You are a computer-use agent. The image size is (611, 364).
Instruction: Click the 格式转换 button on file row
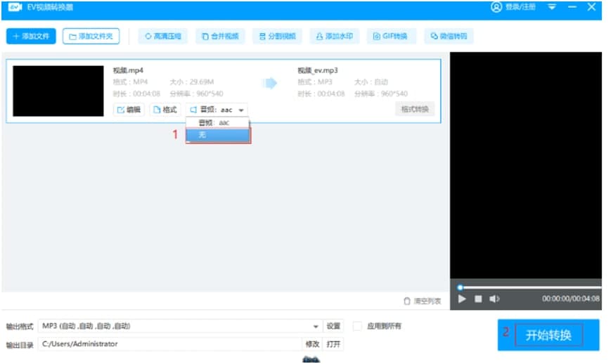tap(415, 109)
